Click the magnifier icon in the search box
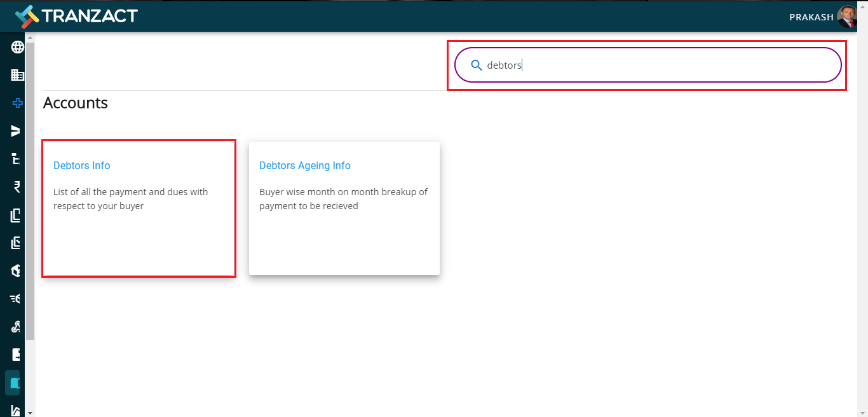 click(476, 65)
